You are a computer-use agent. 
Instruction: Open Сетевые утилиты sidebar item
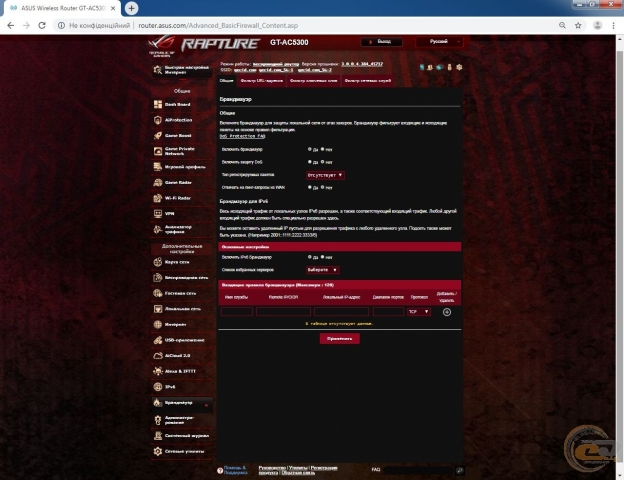[x=181, y=451]
